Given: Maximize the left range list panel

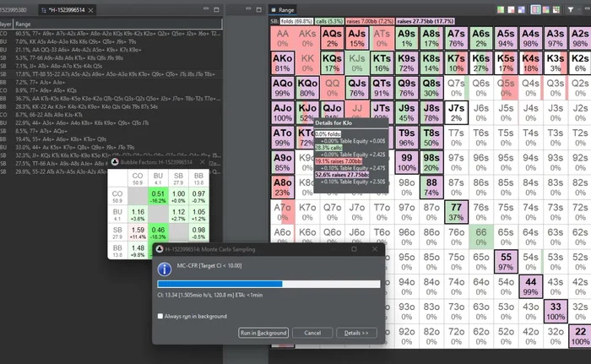Looking at the screenshot, I should coord(216,10).
